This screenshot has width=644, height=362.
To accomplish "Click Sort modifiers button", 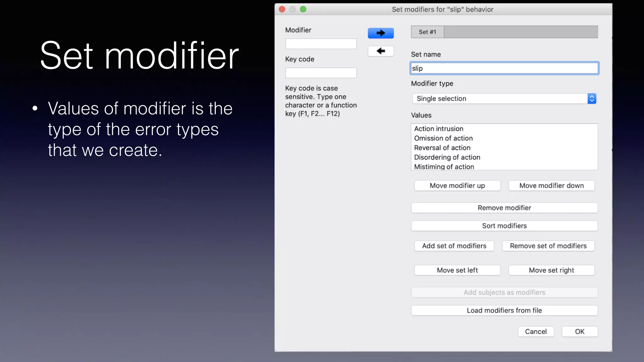I will point(504,226).
